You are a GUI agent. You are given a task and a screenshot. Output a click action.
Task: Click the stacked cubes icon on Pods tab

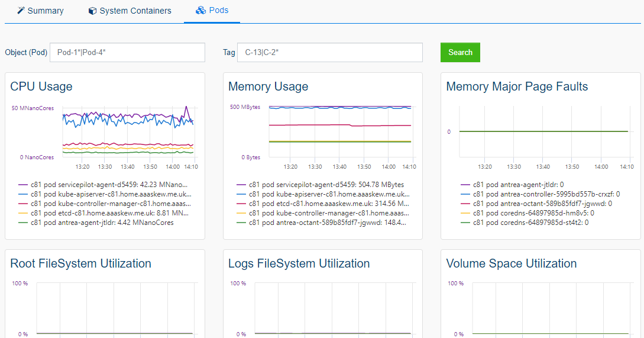[200, 10]
